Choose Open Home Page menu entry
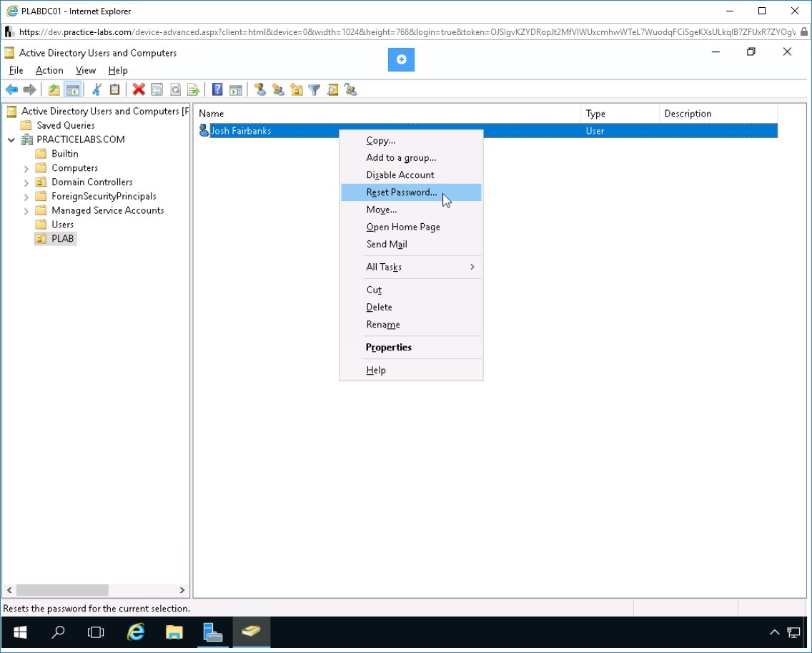This screenshot has width=812, height=653. 411,227
